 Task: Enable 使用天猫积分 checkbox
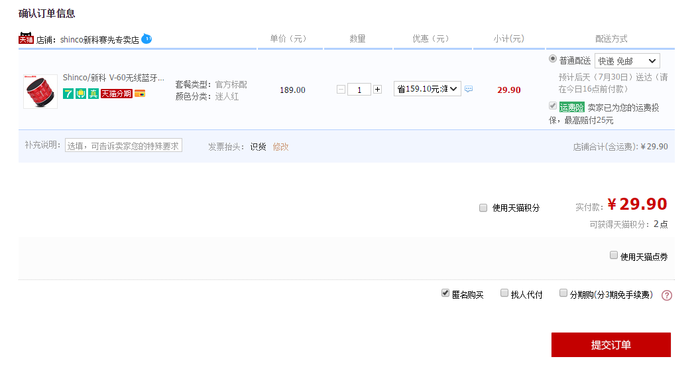point(483,208)
